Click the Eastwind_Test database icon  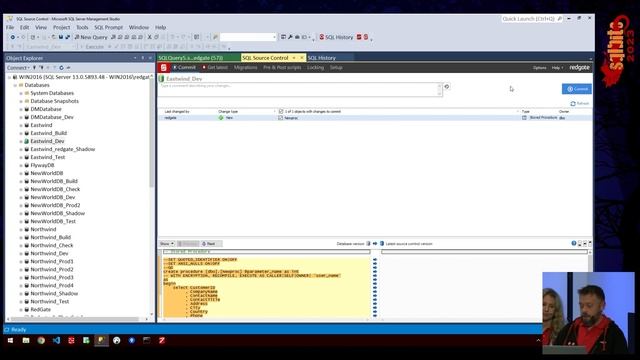pyautogui.click(x=27, y=157)
